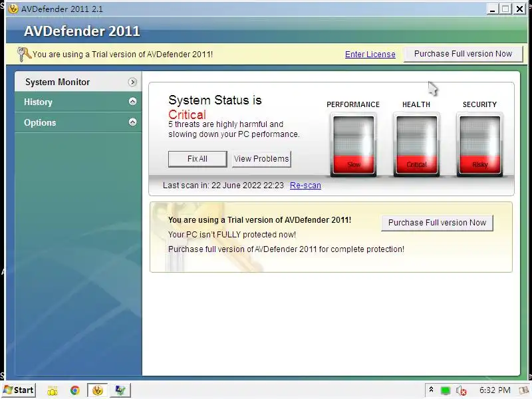Click top Purchase Full version Now button

point(463,54)
